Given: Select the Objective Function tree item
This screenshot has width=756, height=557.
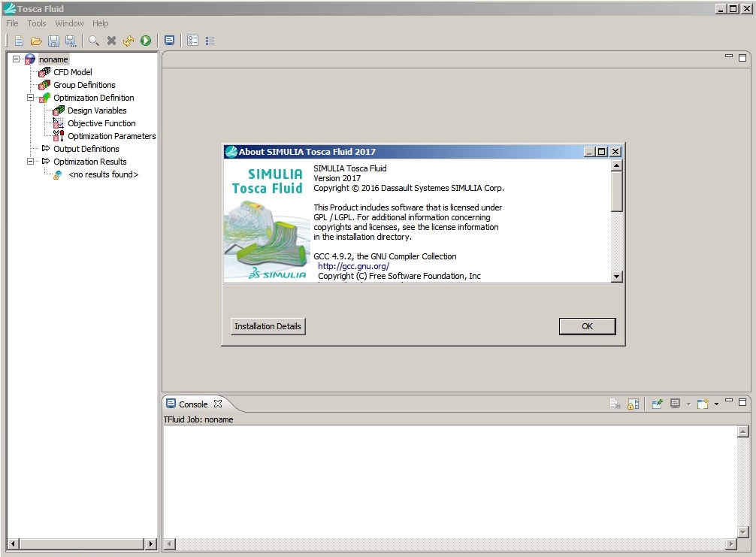Looking at the screenshot, I should pyautogui.click(x=101, y=123).
